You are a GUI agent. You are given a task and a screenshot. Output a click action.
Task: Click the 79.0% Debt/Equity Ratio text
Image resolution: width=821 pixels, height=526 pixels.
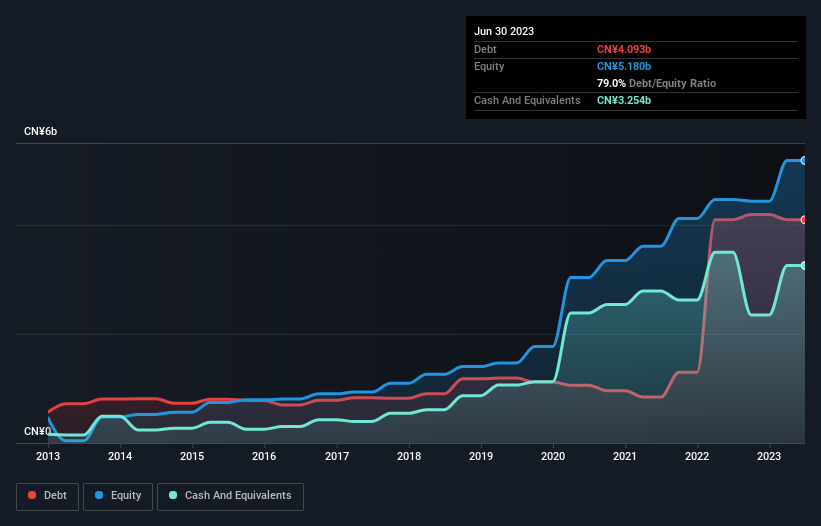[656, 83]
